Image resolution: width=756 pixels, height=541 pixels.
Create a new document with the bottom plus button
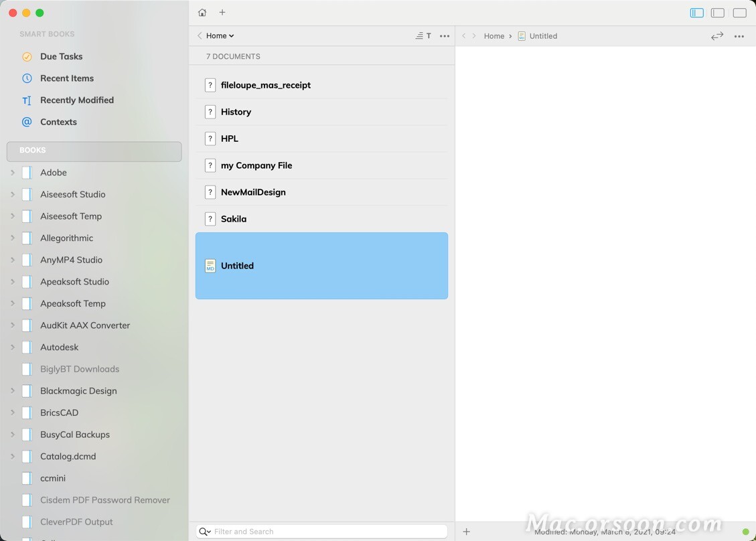pos(466,531)
